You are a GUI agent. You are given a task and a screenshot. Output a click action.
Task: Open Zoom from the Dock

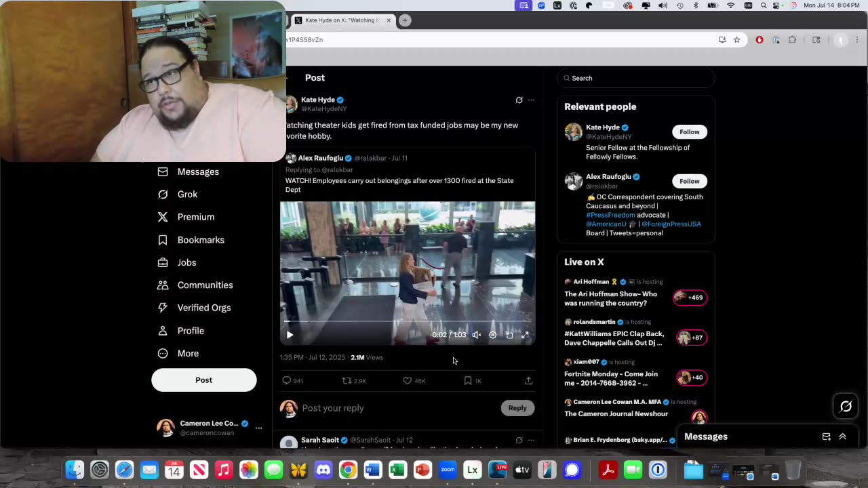coord(448,470)
